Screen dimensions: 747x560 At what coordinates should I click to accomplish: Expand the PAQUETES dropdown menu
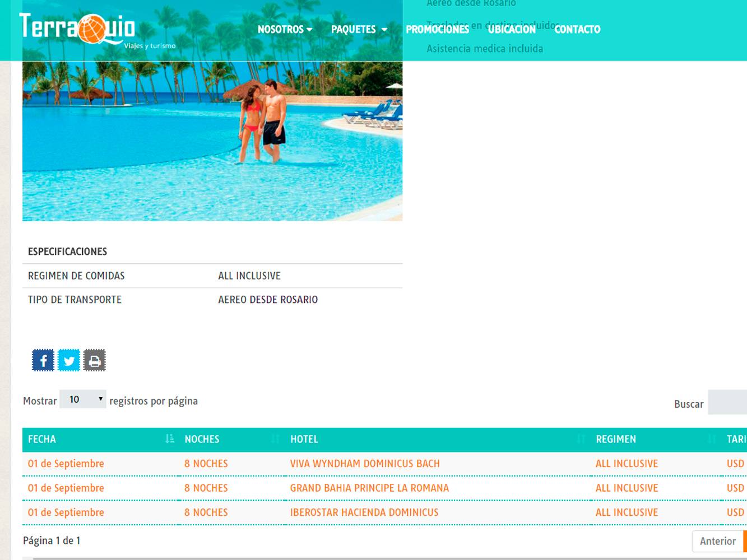tap(359, 29)
